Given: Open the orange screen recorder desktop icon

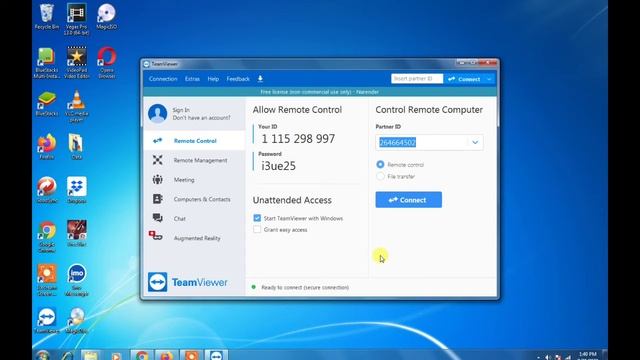Looking at the screenshot, I should (x=47, y=280).
